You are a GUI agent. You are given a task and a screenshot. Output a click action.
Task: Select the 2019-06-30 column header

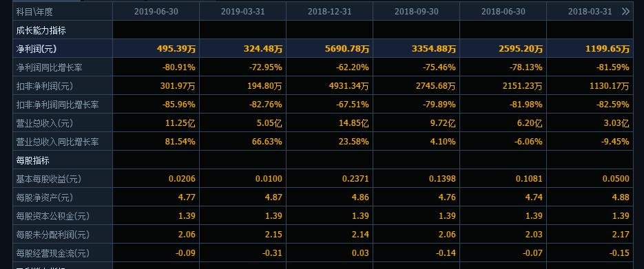click(x=156, y=12)
